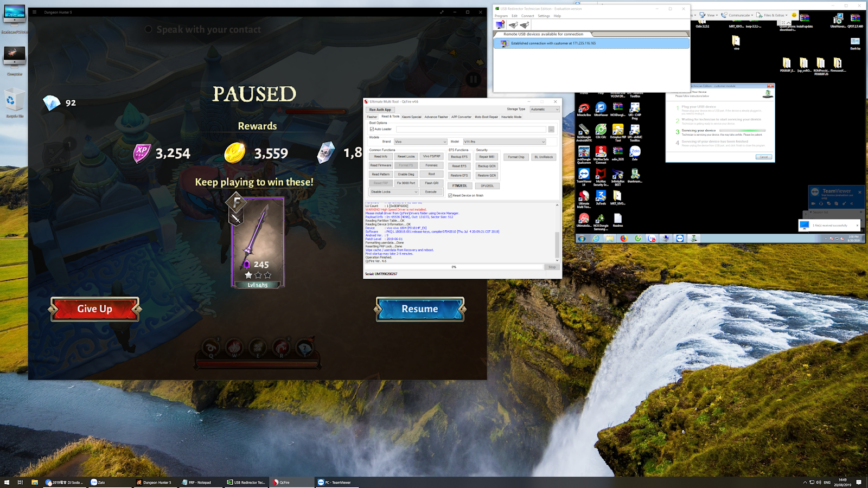
Task: Switch to the Heuristic Mode tab
Action: click(511, 117)
